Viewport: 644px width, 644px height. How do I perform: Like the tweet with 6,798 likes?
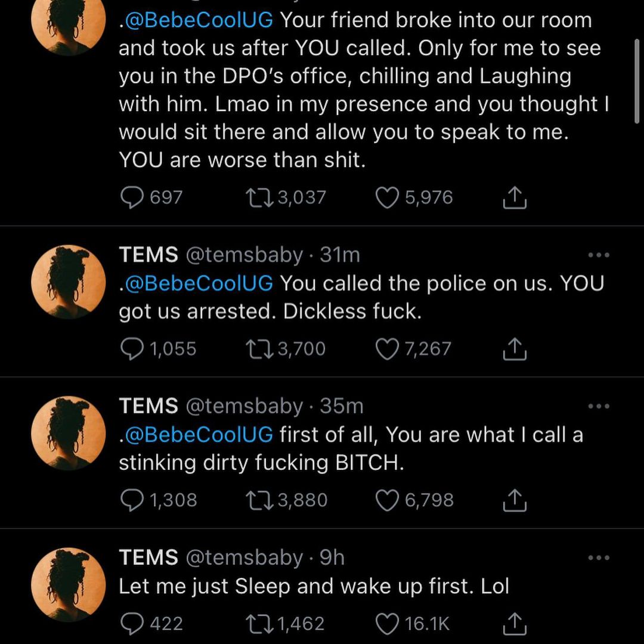click(x=388, y=500)
